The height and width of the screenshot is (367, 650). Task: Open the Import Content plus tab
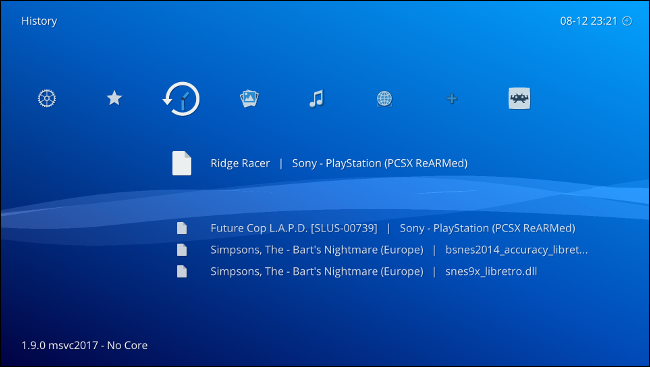point(452,99)
